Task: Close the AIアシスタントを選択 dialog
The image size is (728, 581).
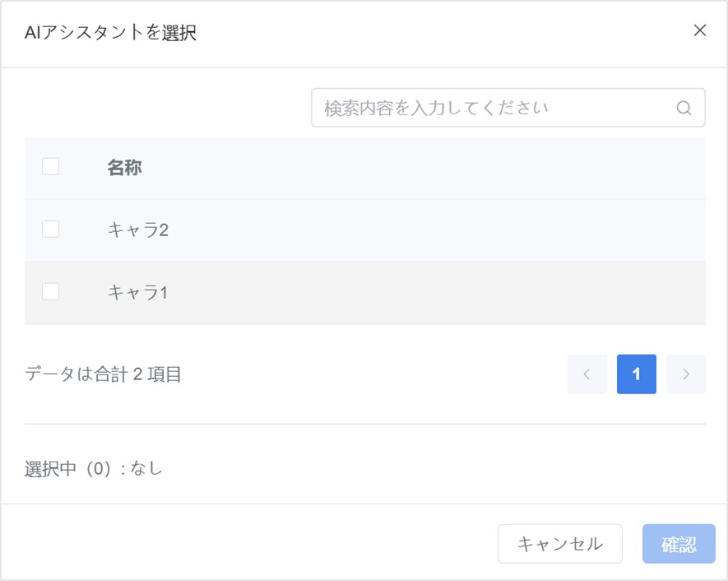Action: [x=700, y=30]
